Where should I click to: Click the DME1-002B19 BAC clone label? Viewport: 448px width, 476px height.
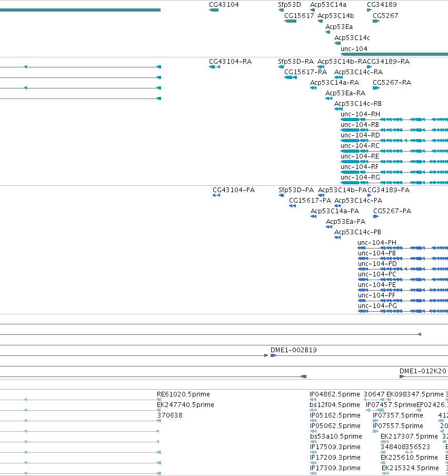click(x=294, y=350)
